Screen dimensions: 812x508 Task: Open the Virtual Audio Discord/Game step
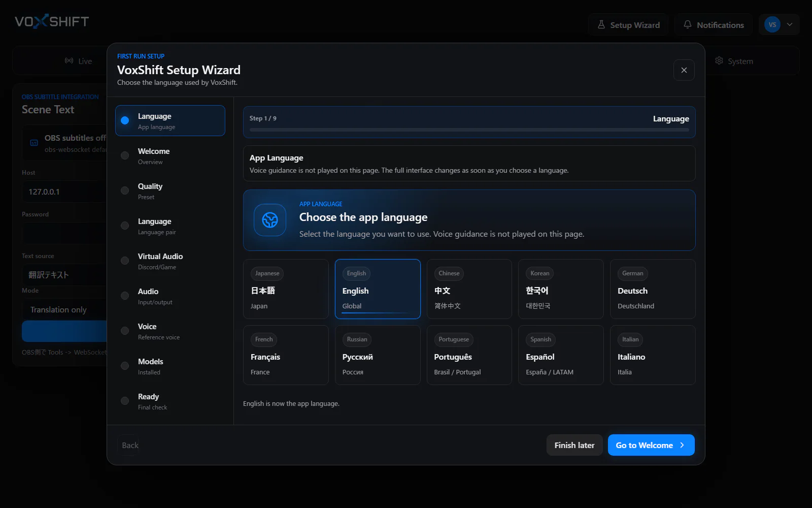coord(170,261)
